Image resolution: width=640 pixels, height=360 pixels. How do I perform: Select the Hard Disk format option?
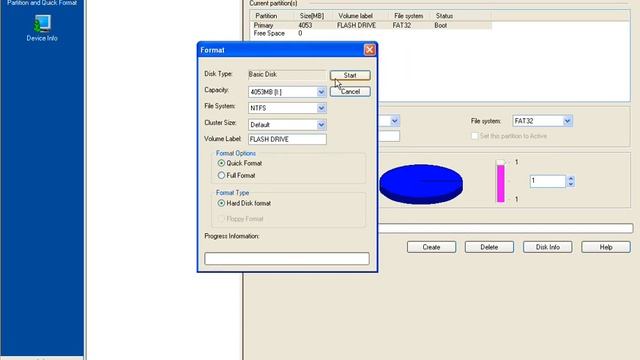(244, 203)
